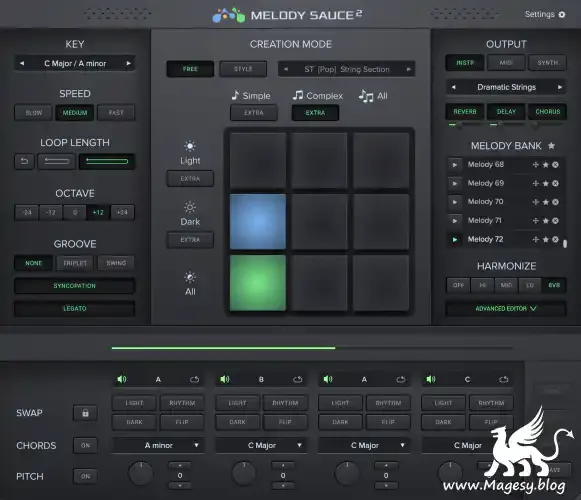Favorite Melody 69 with star icon
Viewport: 581px width, 500px height.
[545, 183]
